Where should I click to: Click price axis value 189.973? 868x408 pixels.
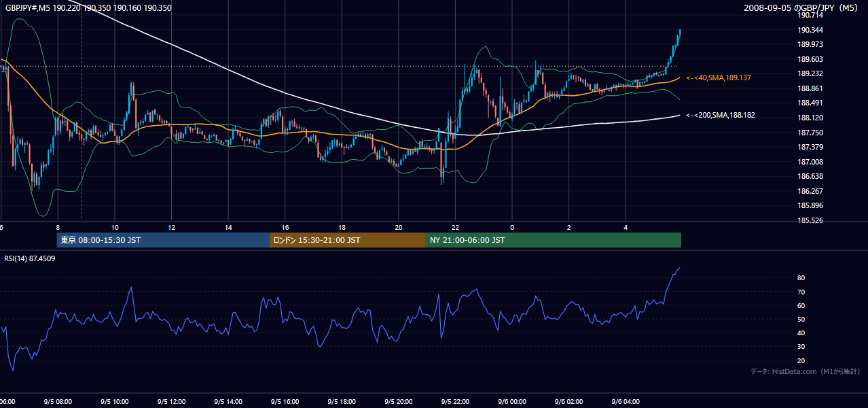811,45
